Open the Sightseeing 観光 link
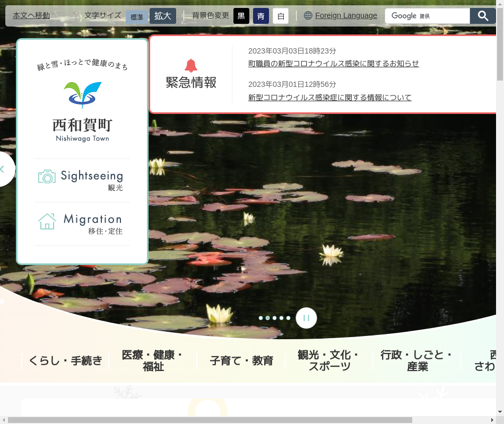Viewport: 504px width, 424px height. pyautogui.click(x=82, y=181)
